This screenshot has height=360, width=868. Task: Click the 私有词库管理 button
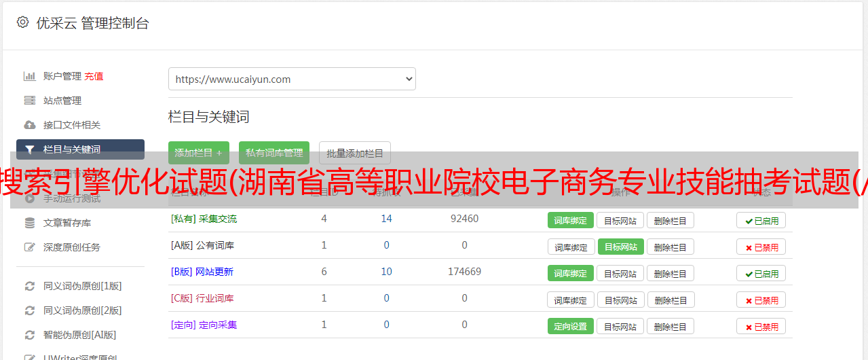coord(274,153)
